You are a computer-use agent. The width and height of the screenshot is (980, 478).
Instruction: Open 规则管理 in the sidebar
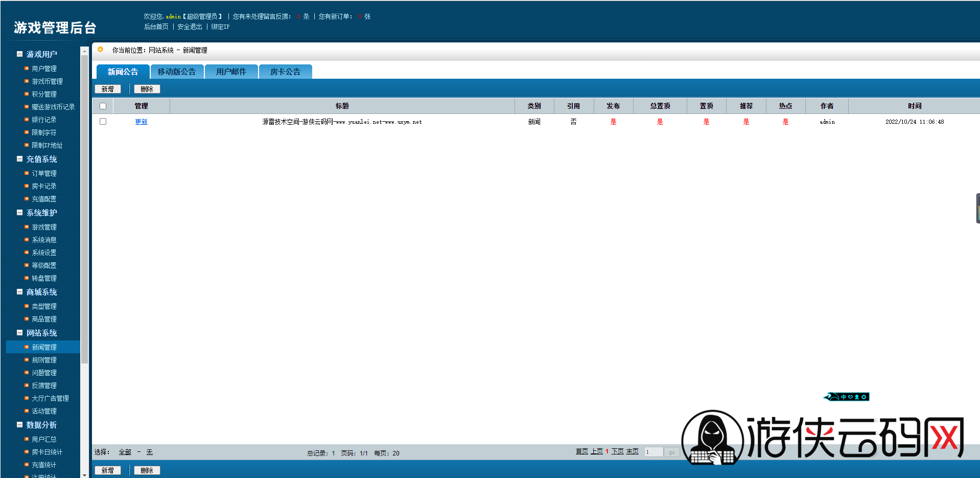pos(44,360)
